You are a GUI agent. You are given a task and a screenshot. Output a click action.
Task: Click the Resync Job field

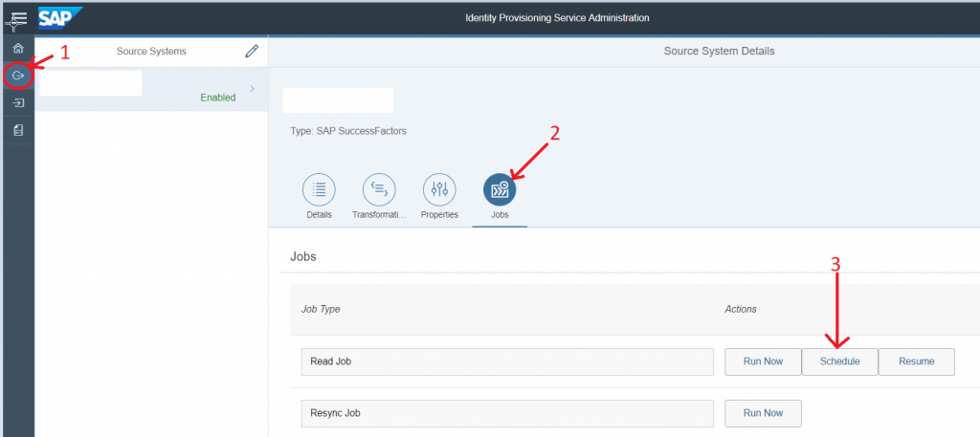click(x=507, y=413)
